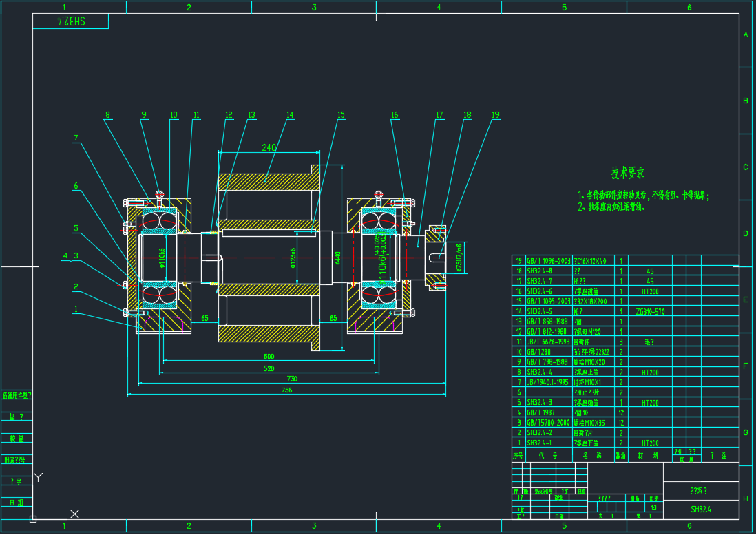The image size is (756, 535).
Task: Click leader callout number 14
Action: tap(290, 115)
